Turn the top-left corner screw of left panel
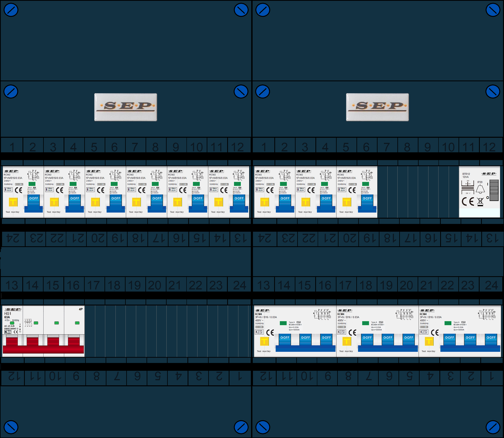The height and width of the screenshot is (438, 504). 11,10
